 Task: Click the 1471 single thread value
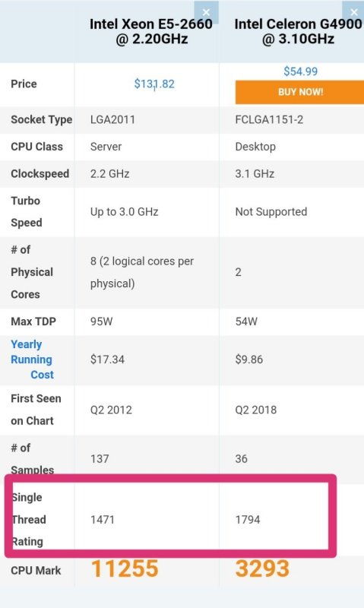(x=103, y=520)
